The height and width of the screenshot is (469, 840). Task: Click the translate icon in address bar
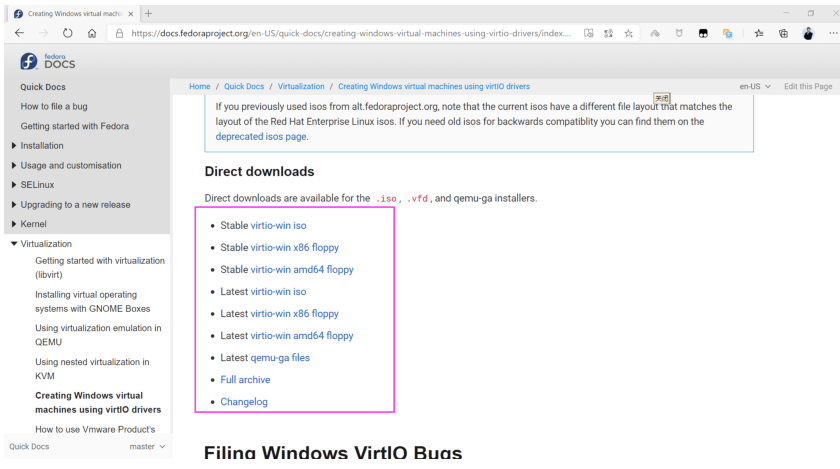click(609, 33)
